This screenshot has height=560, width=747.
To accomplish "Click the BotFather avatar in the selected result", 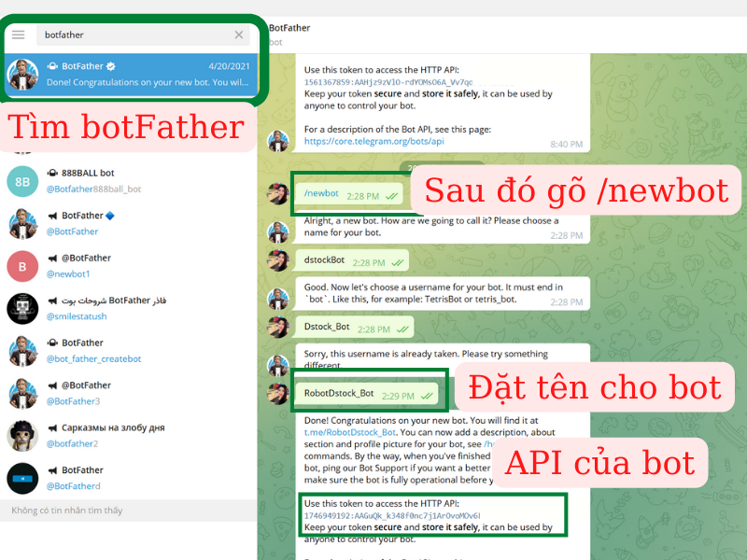I will (x=22, y=75).
